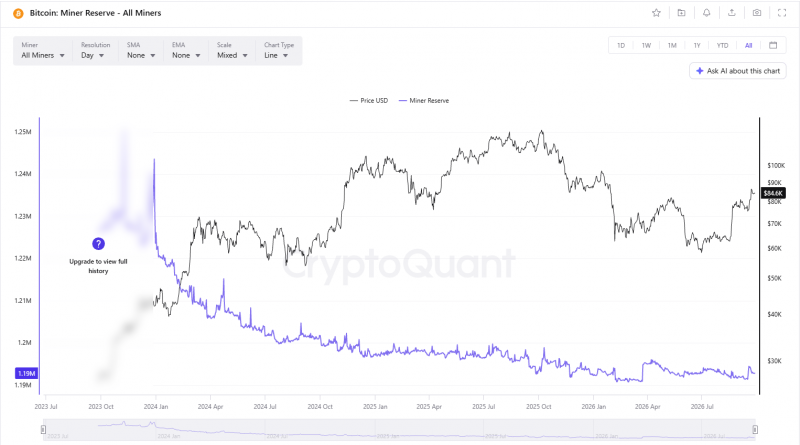Viewport: 800px width, 445px height.
Task: Open the Scale Mixed dropdown
Action: (232, 51)
